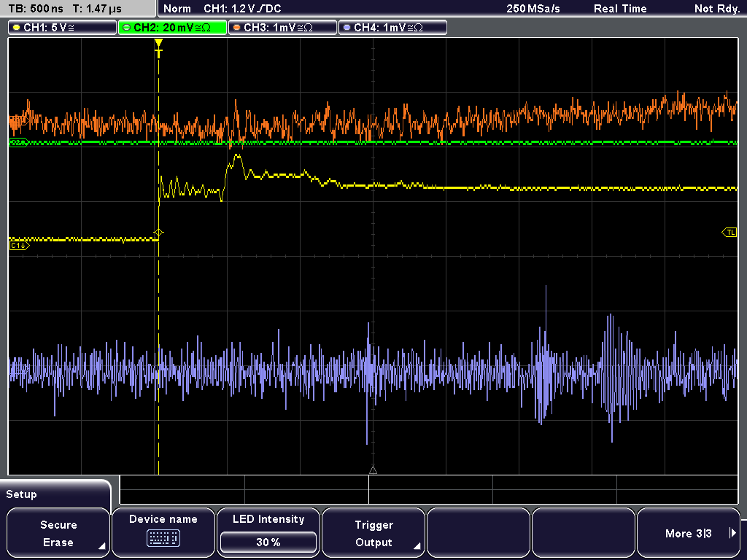Click the T: 1.47 µs trigger offset readout
This screenshot has height=560, width=747.
click(97, 9)
